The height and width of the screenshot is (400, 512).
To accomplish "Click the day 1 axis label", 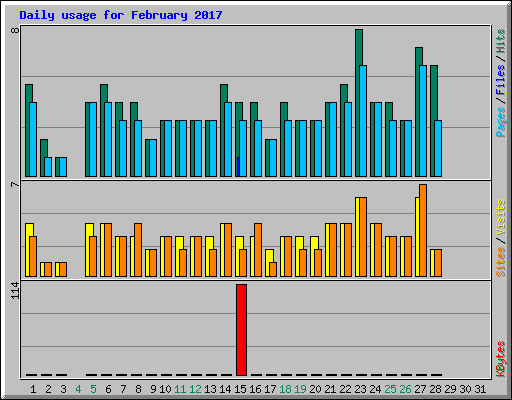I will [33, 389].
